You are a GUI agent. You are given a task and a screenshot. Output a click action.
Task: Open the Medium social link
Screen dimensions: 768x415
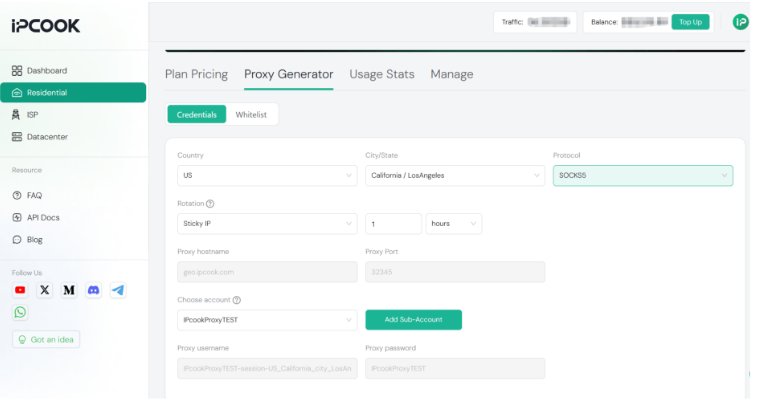click(69, 290)
